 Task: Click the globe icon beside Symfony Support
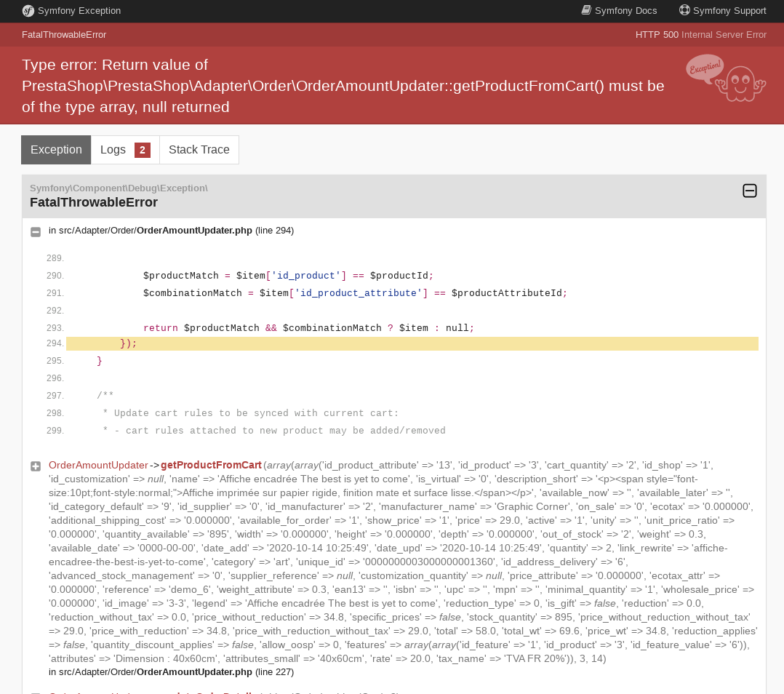pos(684,10)
